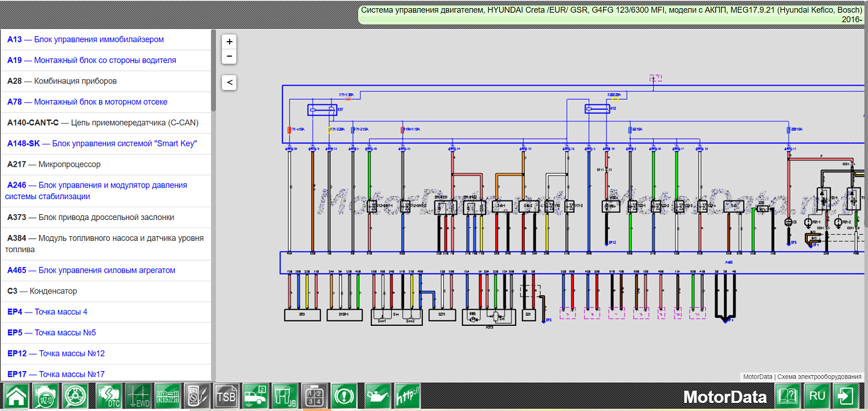
Task: Open the http:// web links icon
Action: [408, 397]
